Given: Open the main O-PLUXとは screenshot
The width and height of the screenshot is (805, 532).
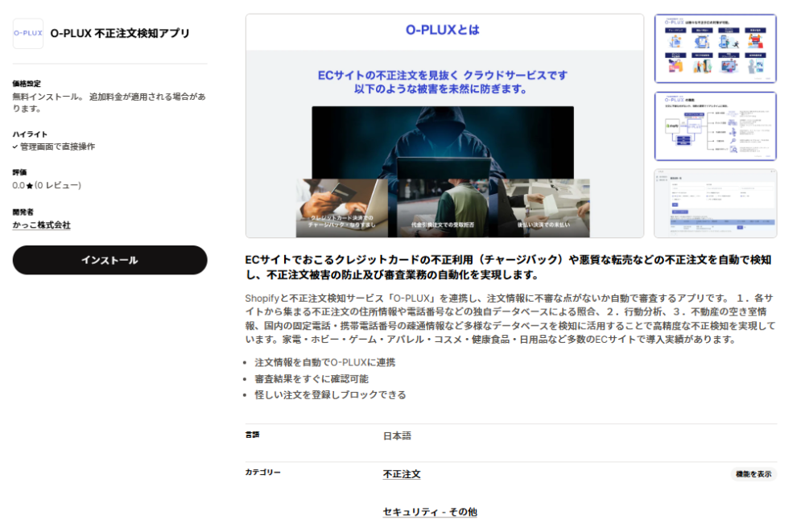Looking at the screenshot, I should (444, 126).
